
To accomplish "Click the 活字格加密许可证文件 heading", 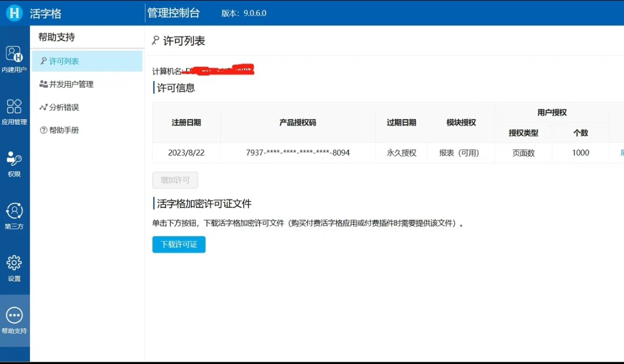I will 204,204.
